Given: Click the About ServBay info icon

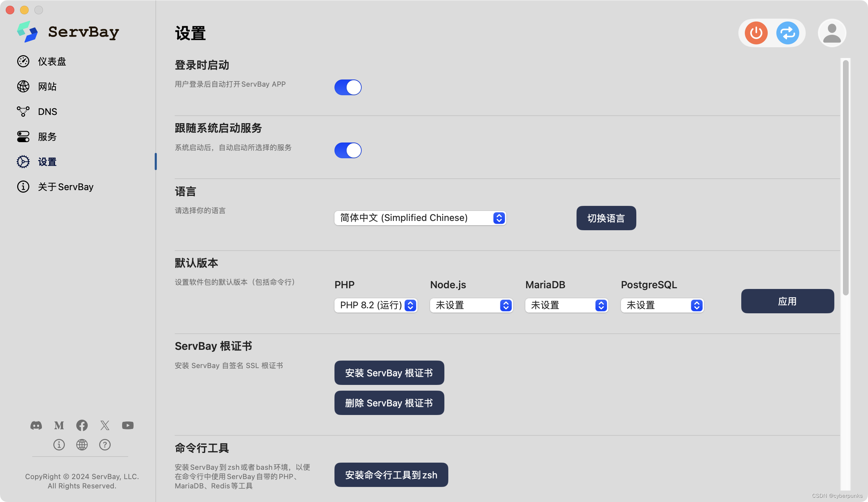Looking at the screenshot, I should [x=23, y=187].
